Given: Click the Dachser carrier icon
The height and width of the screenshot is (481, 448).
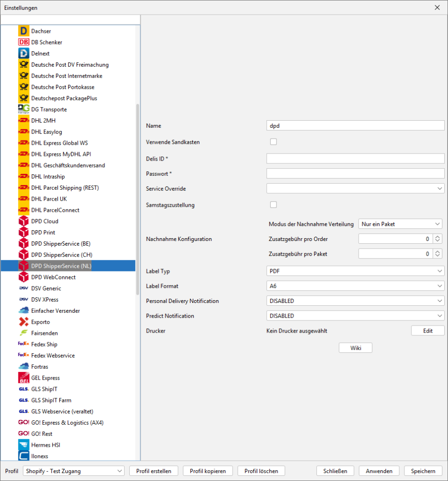Looking at the screenshot, I should (x=24, y=31).
